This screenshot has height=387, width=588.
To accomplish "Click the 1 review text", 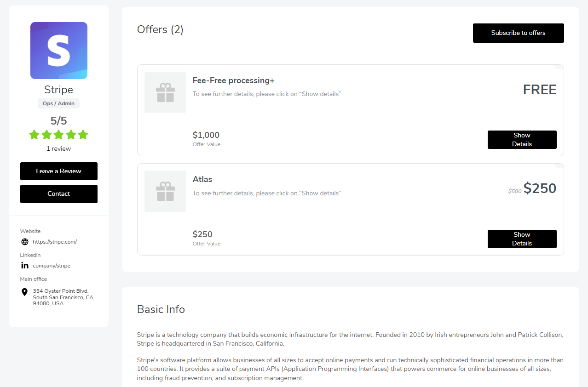I will [x=59, y=149].
